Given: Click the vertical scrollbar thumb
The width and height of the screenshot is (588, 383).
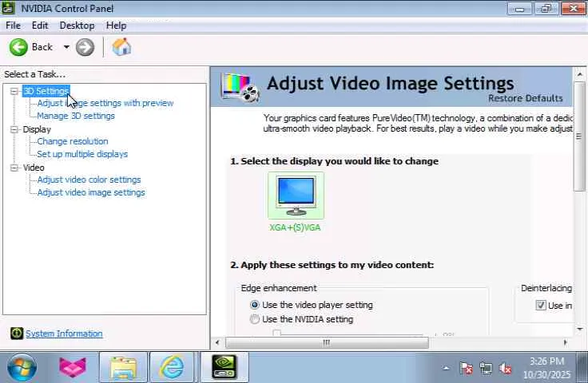Looking at the screenshot, I should click(x=579, y=136).
